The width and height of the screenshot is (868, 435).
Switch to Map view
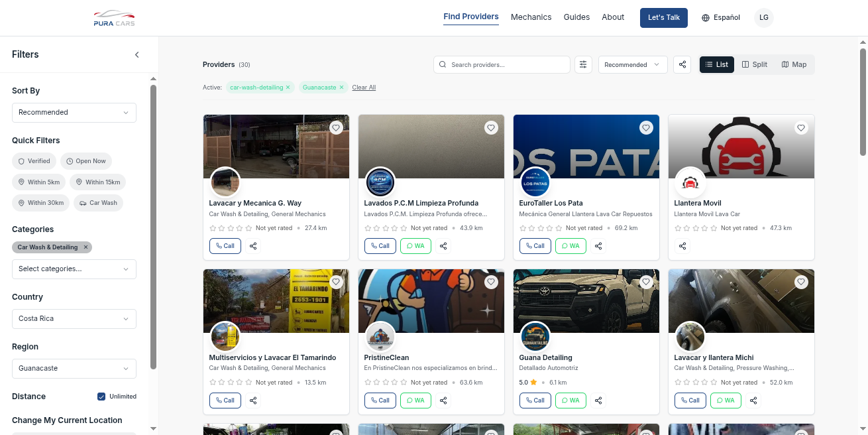[x=794, y=64]
